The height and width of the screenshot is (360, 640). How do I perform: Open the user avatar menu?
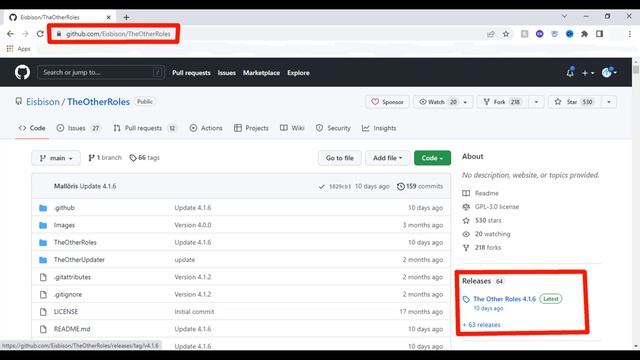tap(609, 73)
